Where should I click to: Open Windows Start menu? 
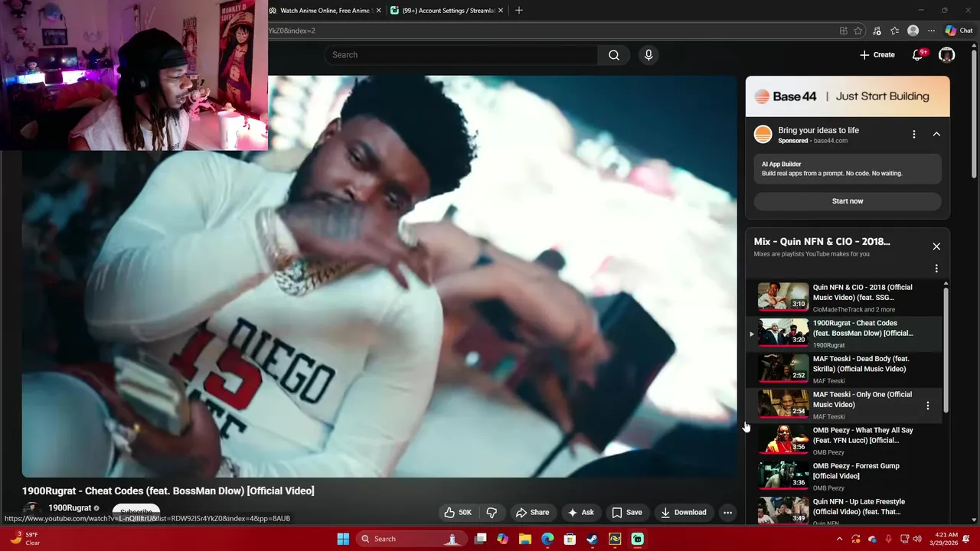343,539
